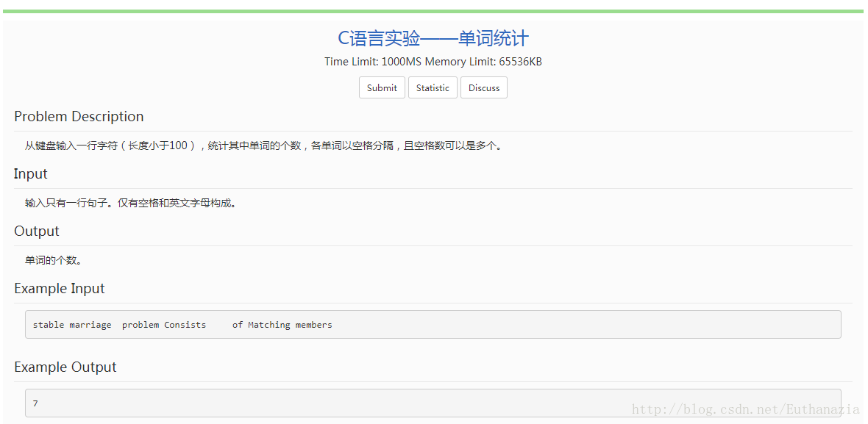868x424 pixels.
Task: Click the Submit button
Action: click(382, 87)
